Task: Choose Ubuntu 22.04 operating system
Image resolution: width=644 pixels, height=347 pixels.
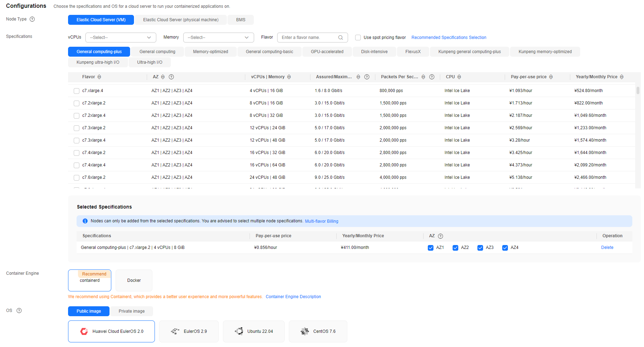Action: coord(254,331)
